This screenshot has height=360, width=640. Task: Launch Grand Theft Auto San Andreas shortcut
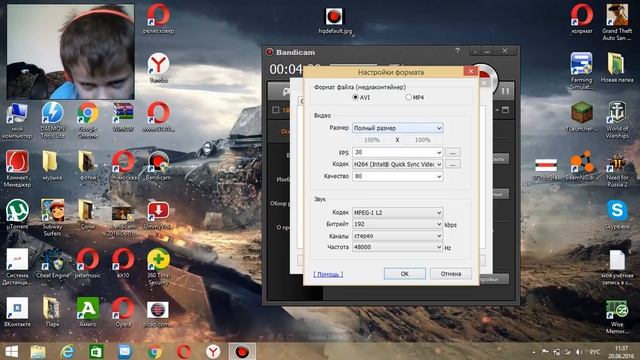point(617,22)
